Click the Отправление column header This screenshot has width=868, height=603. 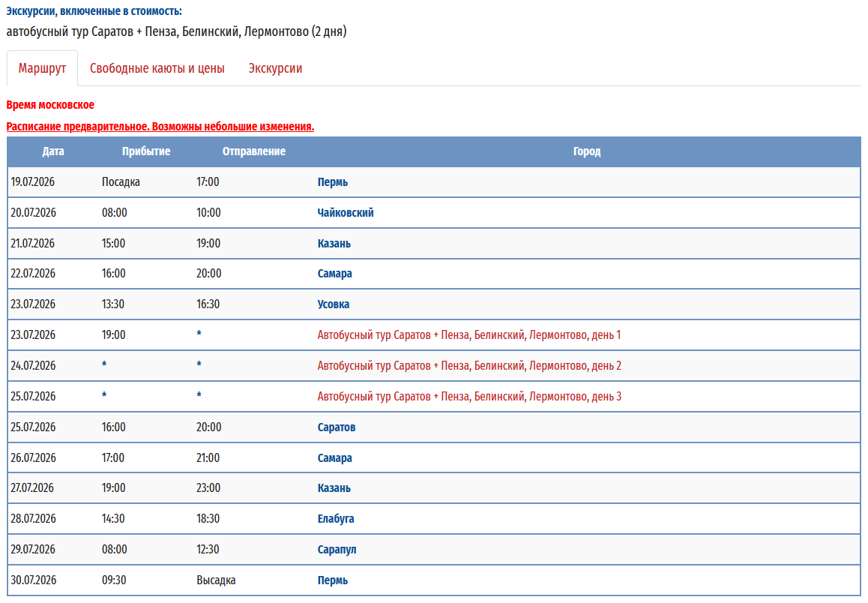(253, 151)
